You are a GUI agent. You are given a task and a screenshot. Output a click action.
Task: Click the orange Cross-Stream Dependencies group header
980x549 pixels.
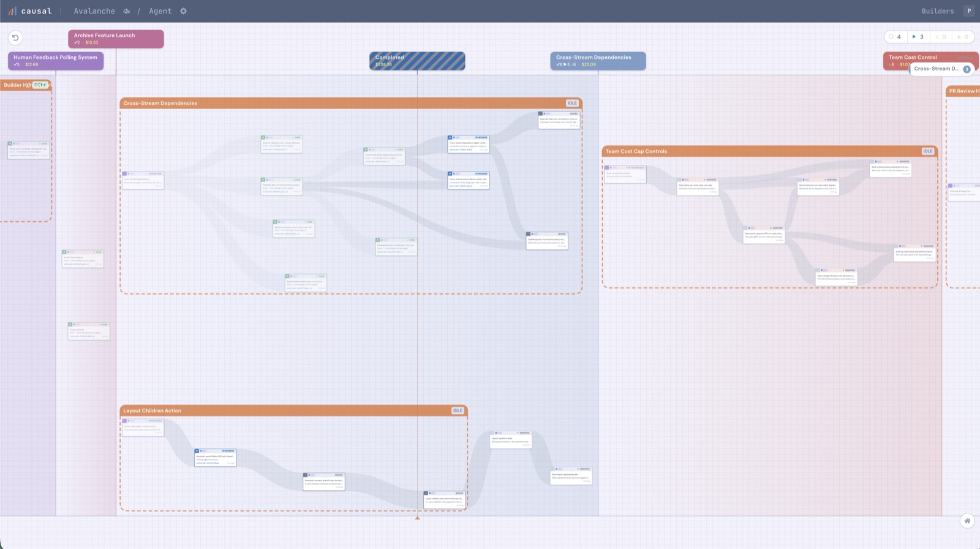point(351,103)
